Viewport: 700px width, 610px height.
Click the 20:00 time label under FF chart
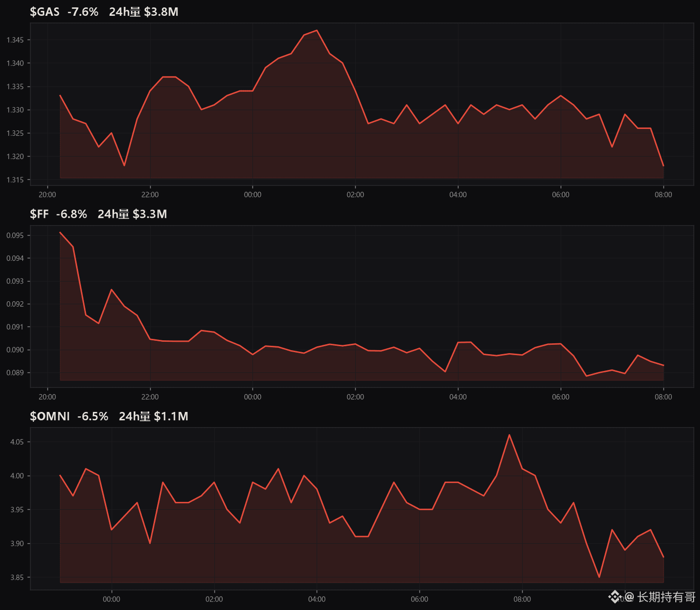47,397
